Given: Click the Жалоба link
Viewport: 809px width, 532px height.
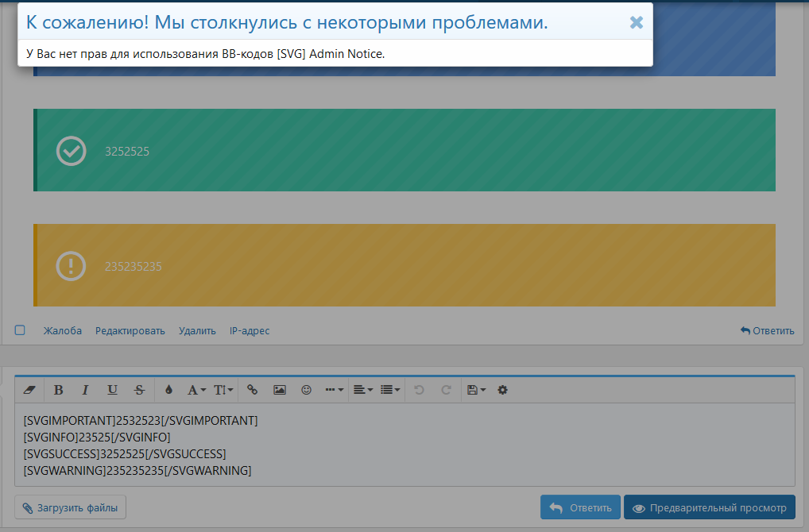Looking at the screenshot, I should tap(63, 330).
